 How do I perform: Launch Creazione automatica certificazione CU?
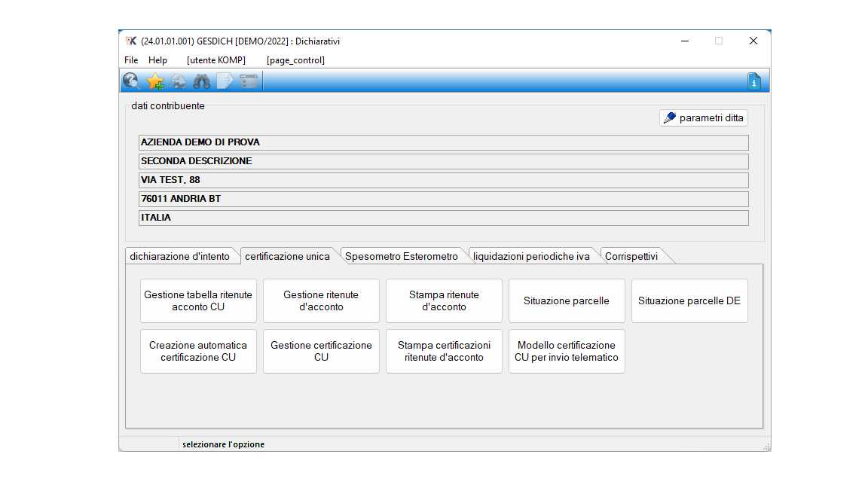pyautogui.click(x=198, y=352)
